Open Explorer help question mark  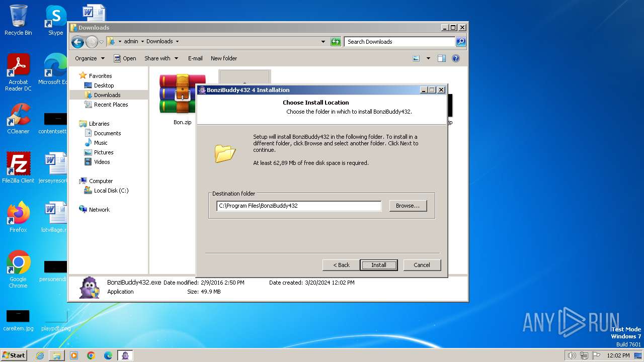point(456,58)
